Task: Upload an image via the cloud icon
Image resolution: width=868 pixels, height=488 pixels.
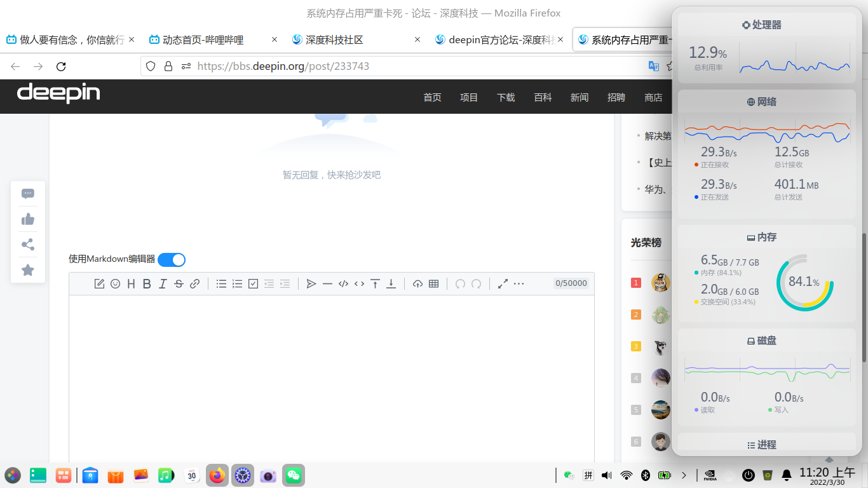Action: [x=418, y=283]
